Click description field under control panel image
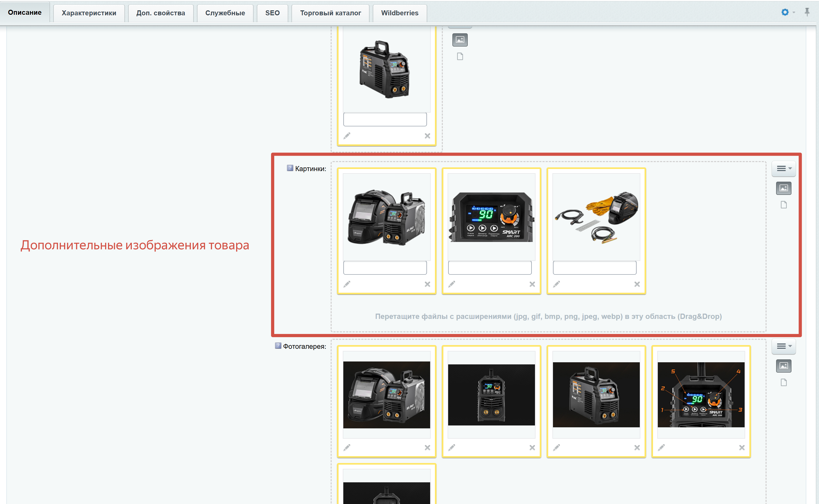Viewport: 819px width, 504px height. tap(490, 268)
